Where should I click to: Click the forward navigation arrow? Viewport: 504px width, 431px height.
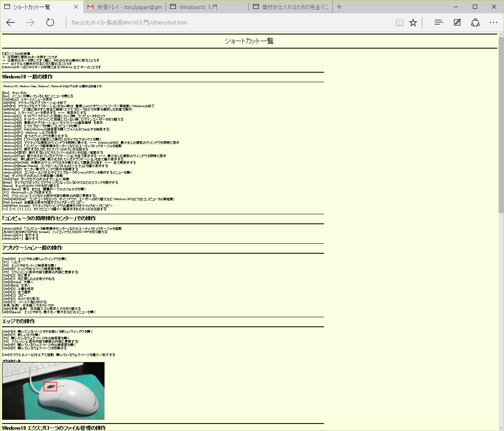click(30, 22)
